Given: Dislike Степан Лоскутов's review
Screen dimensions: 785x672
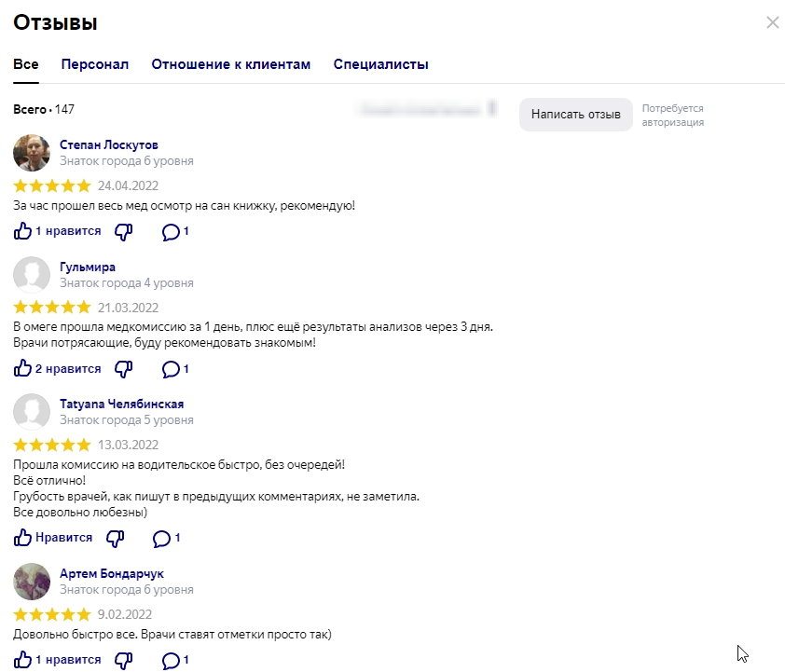Looking at the screenshot, I should click(x=123, y=231).
